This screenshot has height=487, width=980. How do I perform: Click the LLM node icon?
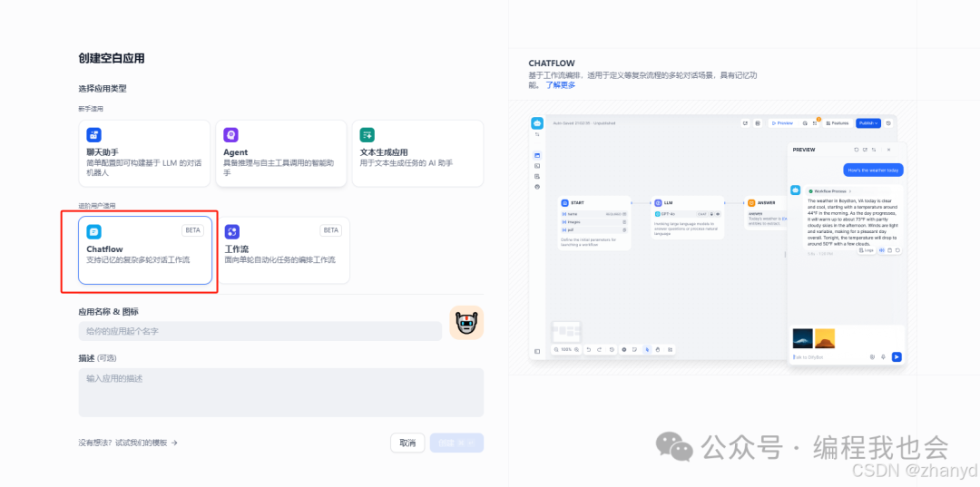[658, 203]
